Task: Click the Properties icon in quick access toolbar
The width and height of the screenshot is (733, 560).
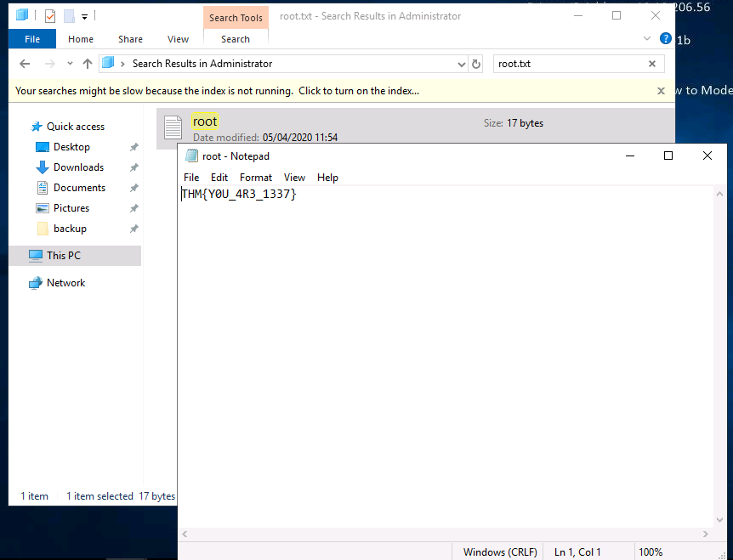Action: pyautogui.click(x=50, y=16)
